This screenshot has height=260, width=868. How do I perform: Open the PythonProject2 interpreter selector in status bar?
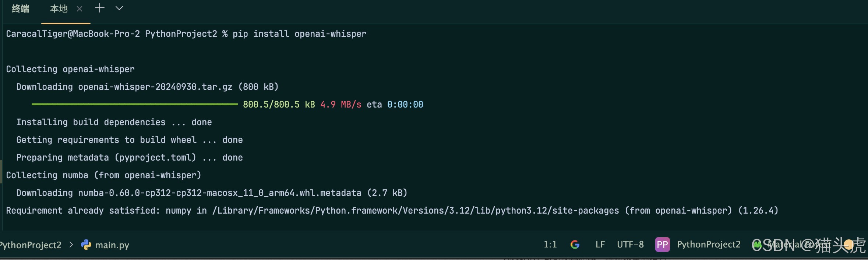click(709, 244)
